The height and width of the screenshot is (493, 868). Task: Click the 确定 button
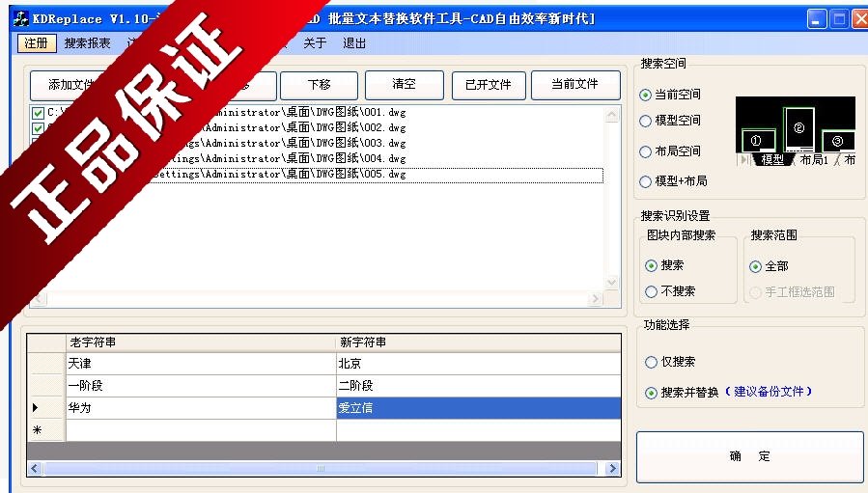click(749, 457)
